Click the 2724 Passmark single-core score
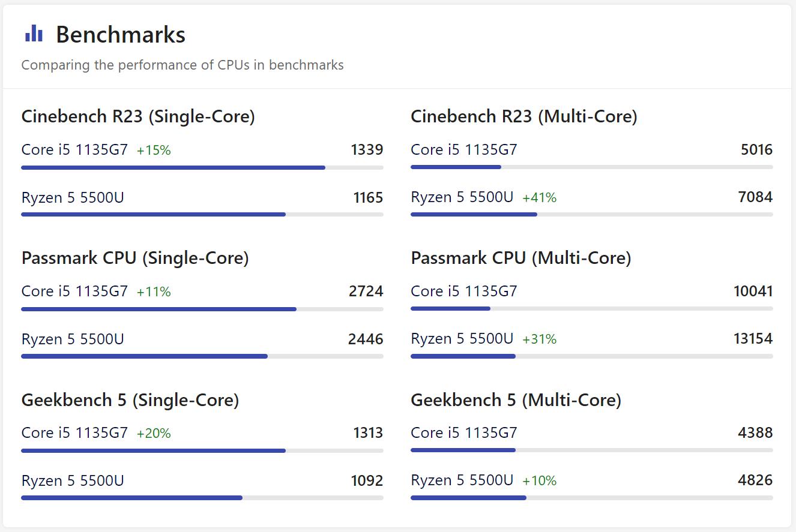 (366, 291)
